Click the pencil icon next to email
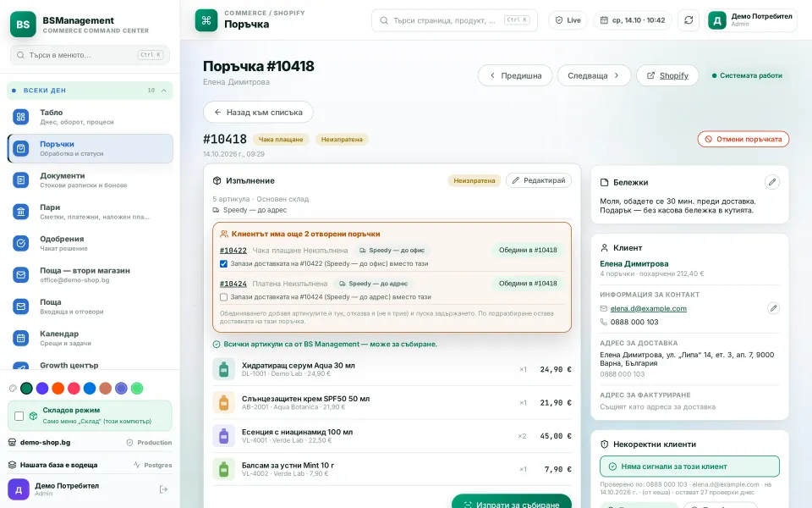 coord(773,308)
